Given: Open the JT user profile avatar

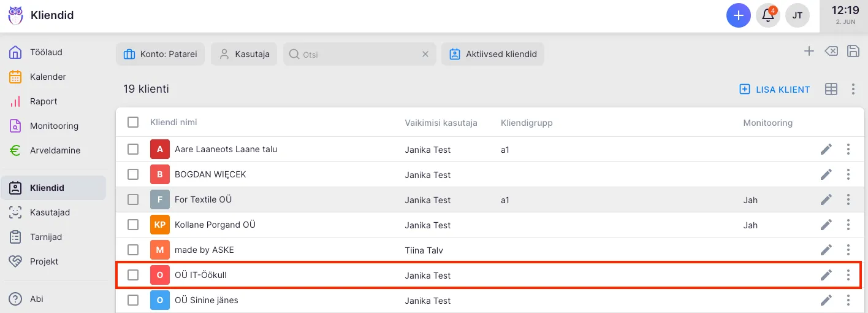Looking at the screenshot, I should (x=797, y=15).
